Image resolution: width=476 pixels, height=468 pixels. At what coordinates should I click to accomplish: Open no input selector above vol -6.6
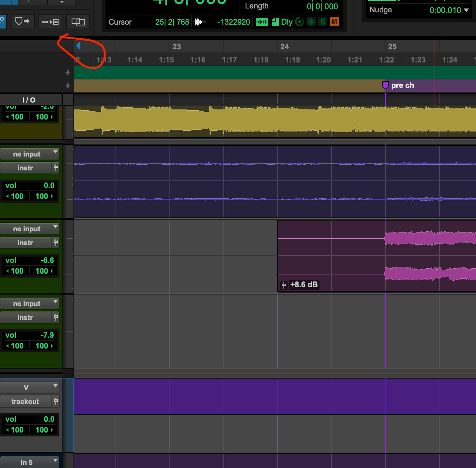[x=30, y=229]
